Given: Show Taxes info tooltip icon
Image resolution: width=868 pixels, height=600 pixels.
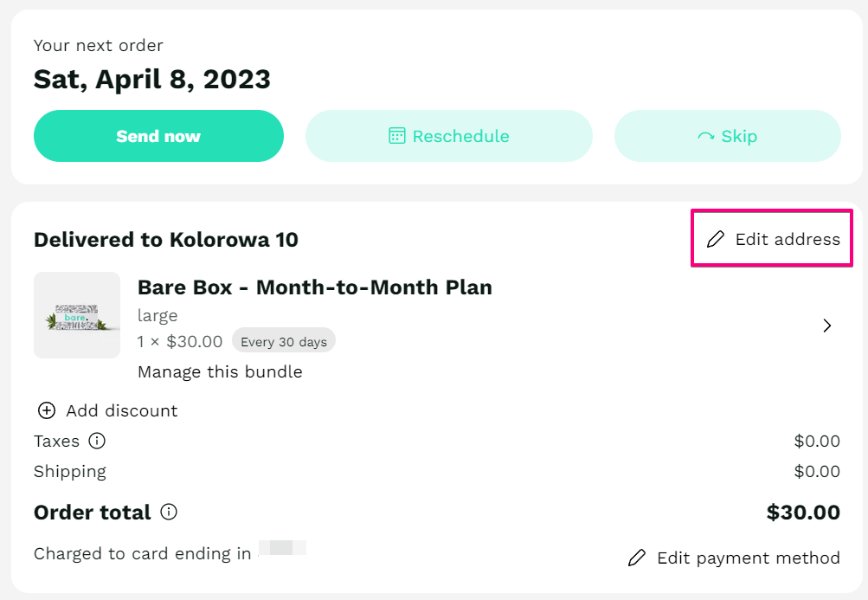Looking at the screenshot, I should point(97,441).
